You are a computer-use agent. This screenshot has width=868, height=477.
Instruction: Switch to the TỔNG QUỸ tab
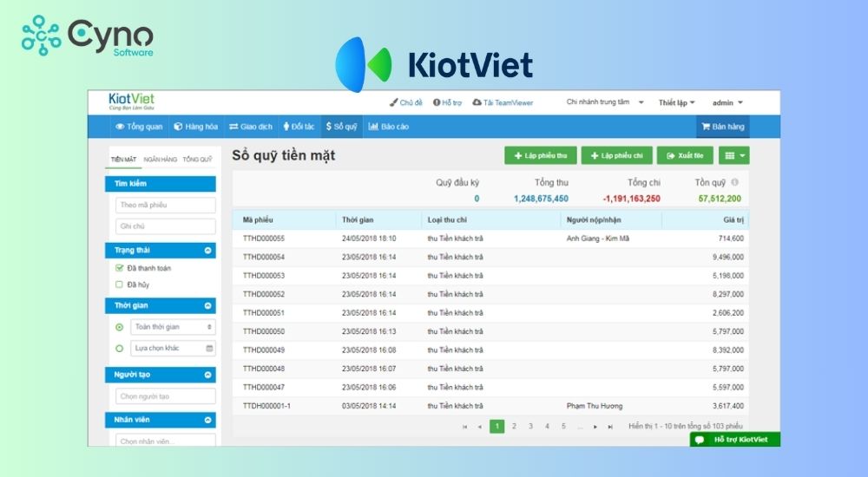[x=198, y=160]
